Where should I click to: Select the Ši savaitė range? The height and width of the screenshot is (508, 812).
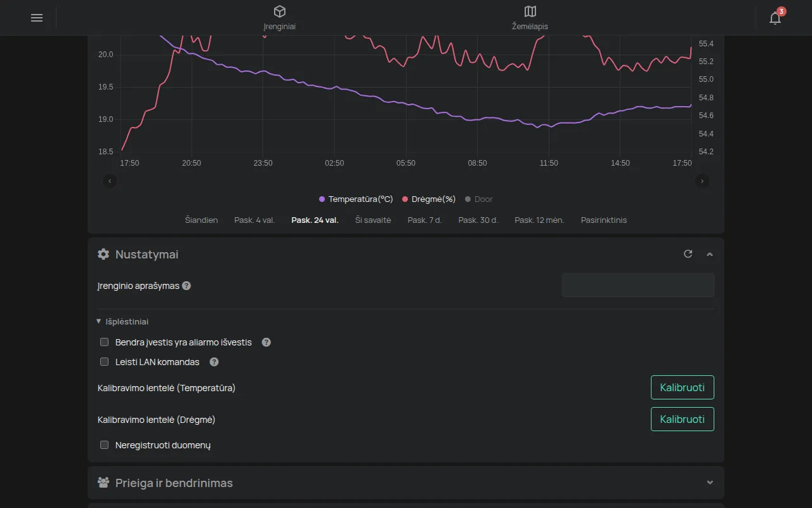tap(373, 220)
